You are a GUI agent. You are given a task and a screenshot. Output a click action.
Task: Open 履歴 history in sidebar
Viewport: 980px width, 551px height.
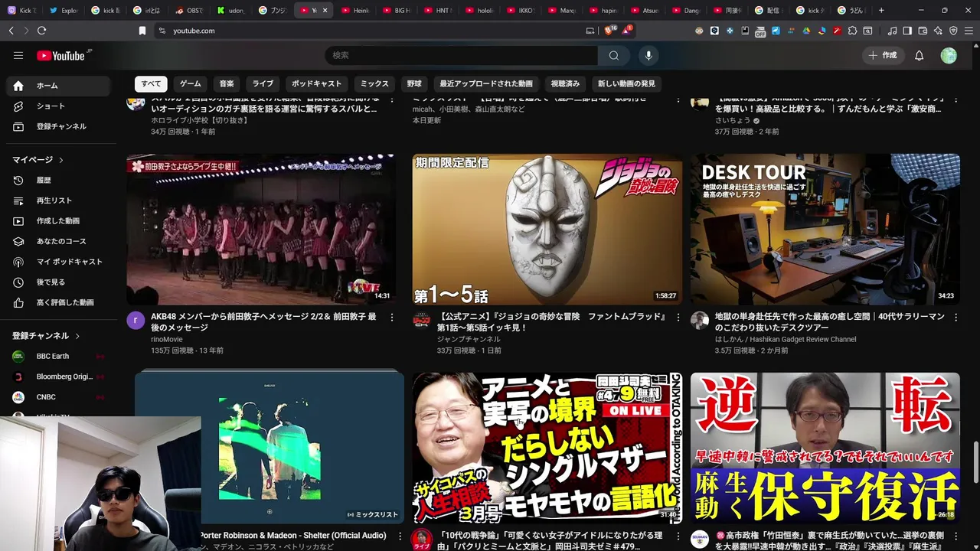pyautogui.click(x=58, y=180)
